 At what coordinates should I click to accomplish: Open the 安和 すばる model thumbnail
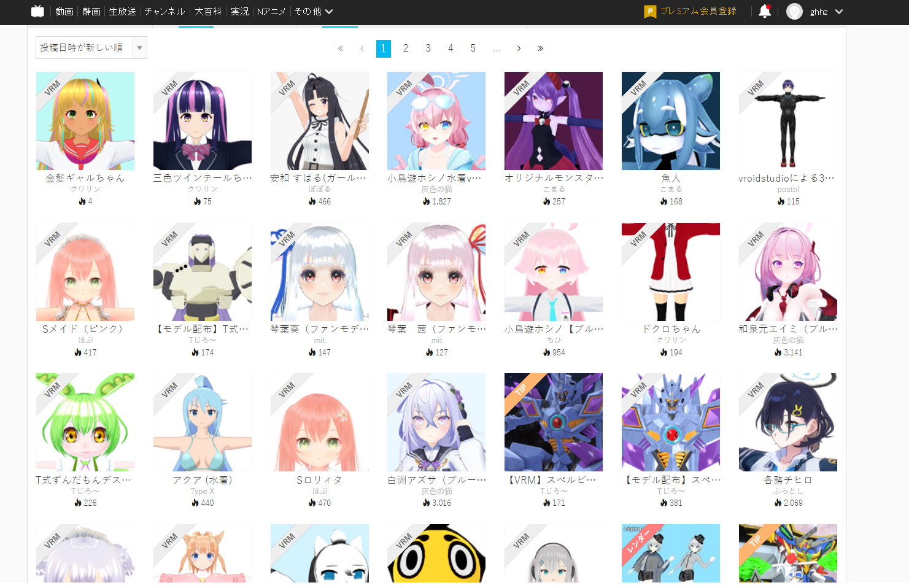[x=320, y=121]
